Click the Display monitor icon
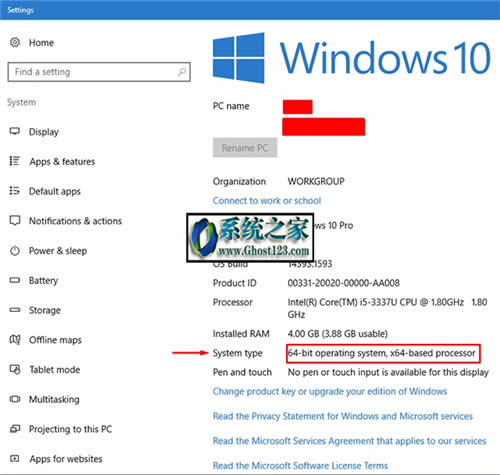This screenshot has width=500, height=475. 15,131
